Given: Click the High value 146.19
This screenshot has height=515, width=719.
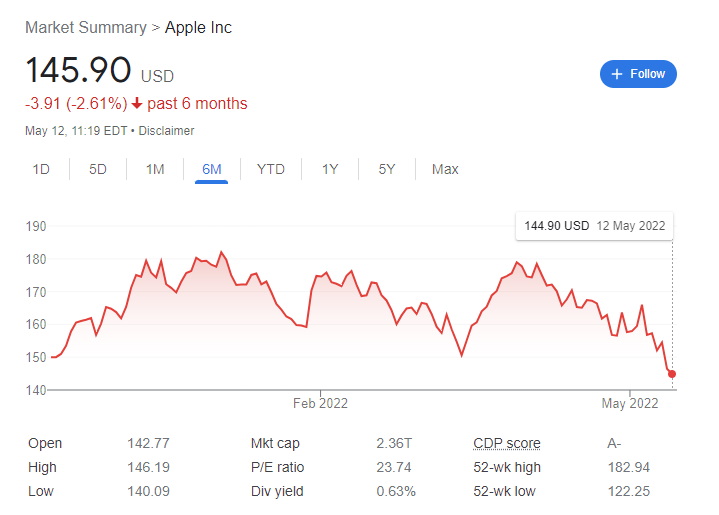Looking at the screenshot, I should pos(148,467).
